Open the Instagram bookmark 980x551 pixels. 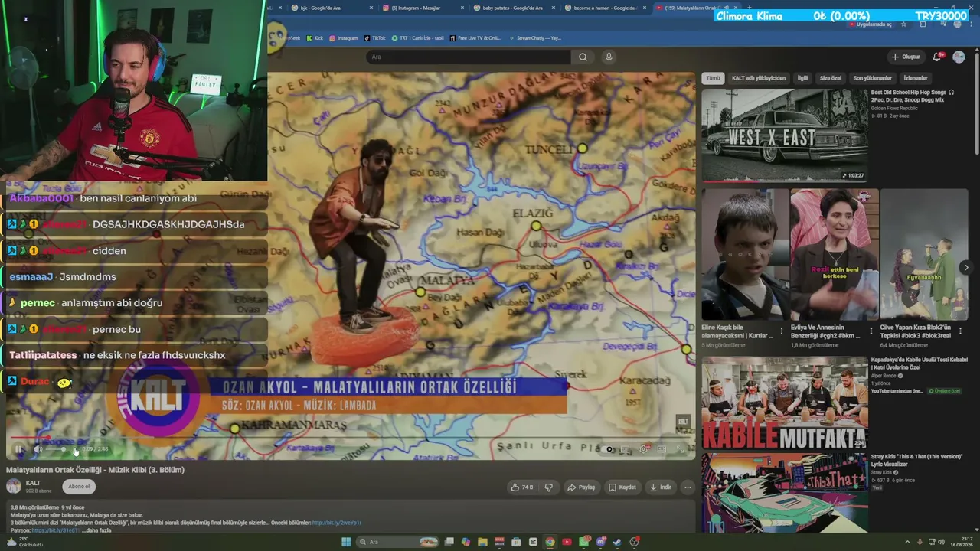coord(344,37)
